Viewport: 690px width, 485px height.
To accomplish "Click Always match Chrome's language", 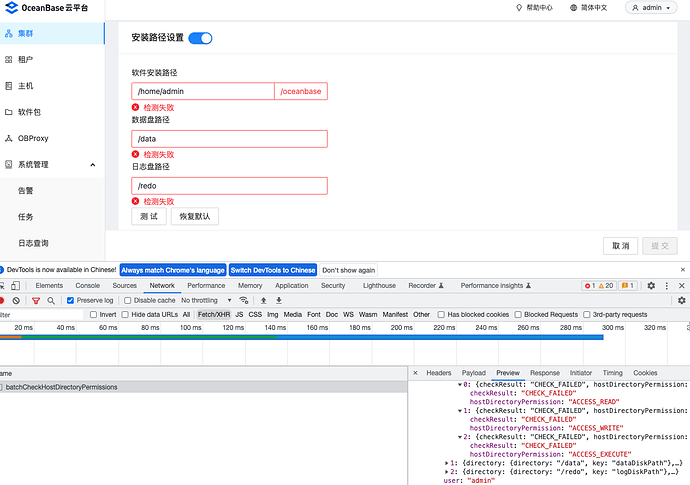I will 173,270.
